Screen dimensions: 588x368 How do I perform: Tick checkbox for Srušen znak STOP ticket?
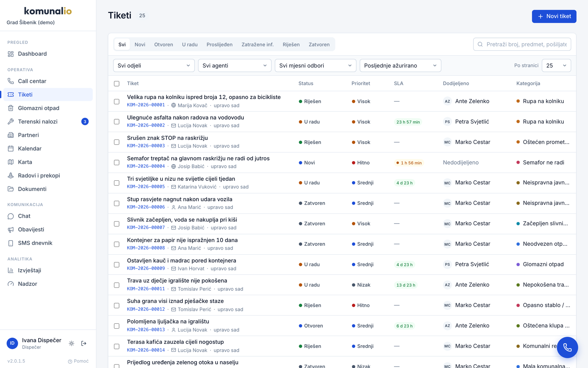pyautogui.click(x=116, y=142)
